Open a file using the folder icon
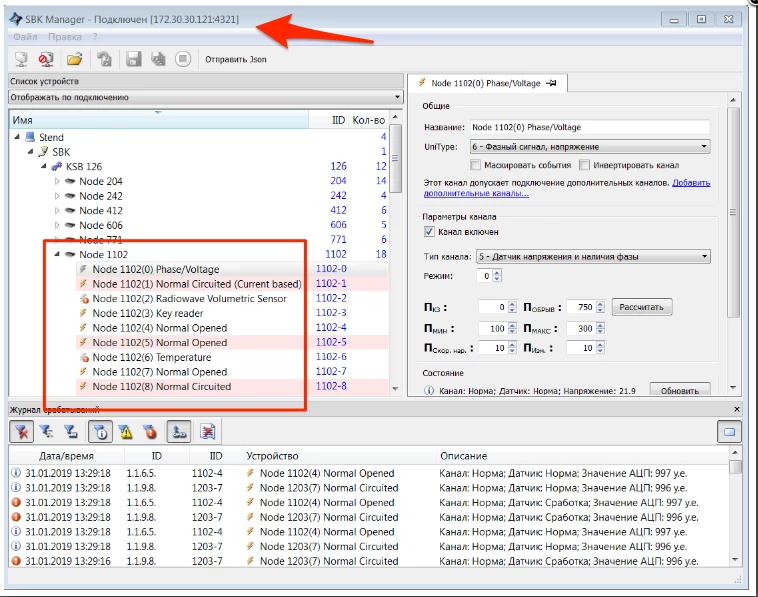Viewport: 758px width, 597px height. click(73, 59)
